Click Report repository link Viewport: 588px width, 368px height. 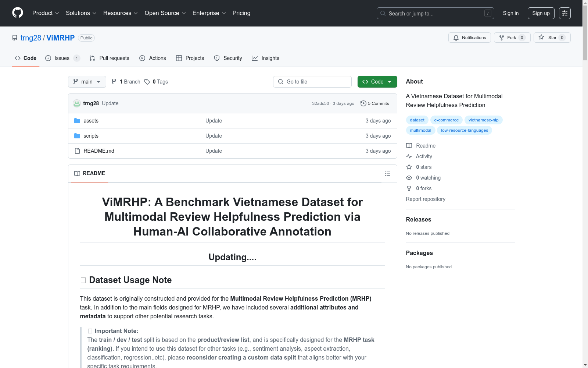pos(426,199)
